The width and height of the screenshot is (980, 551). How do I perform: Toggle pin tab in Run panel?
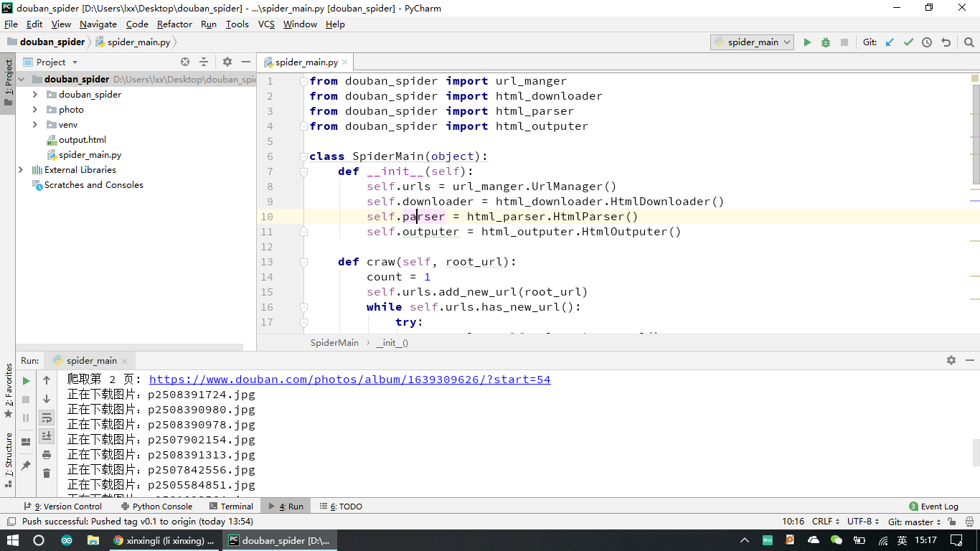tap(26, 465)
